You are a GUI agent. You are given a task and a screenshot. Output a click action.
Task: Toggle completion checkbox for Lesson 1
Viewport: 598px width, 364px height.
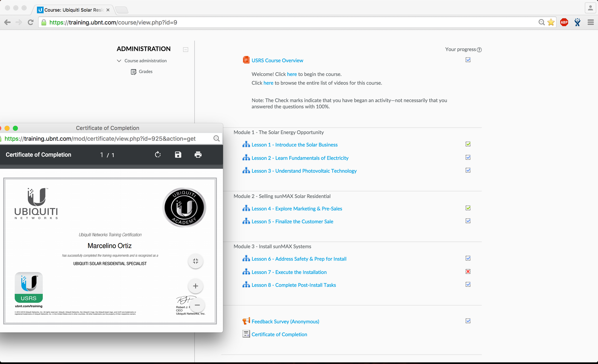[x=468, y=144]
